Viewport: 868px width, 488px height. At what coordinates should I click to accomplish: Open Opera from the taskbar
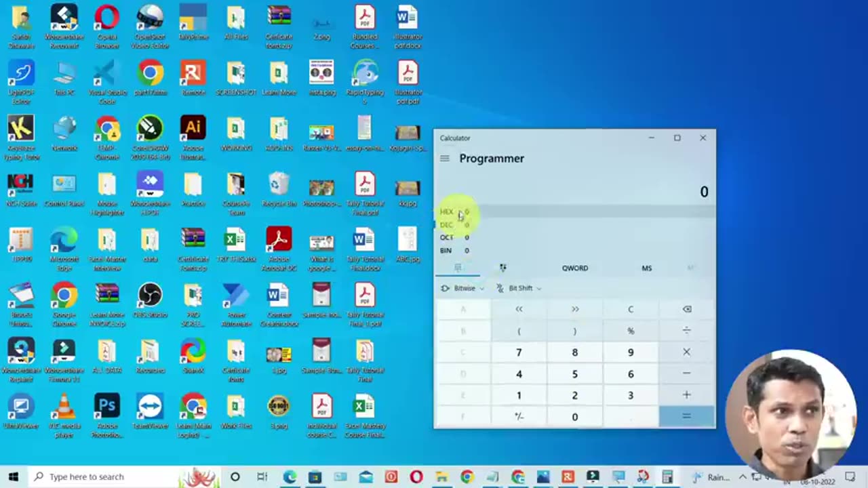point(416,476)
